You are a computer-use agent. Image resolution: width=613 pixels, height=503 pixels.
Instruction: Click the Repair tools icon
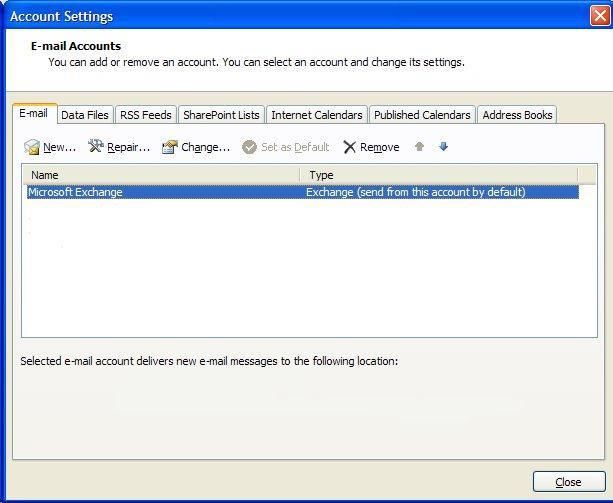[x=95, y=146]
